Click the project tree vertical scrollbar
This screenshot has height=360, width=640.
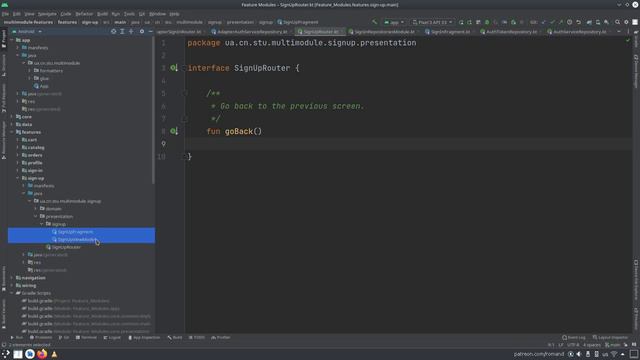click(153, 110)
